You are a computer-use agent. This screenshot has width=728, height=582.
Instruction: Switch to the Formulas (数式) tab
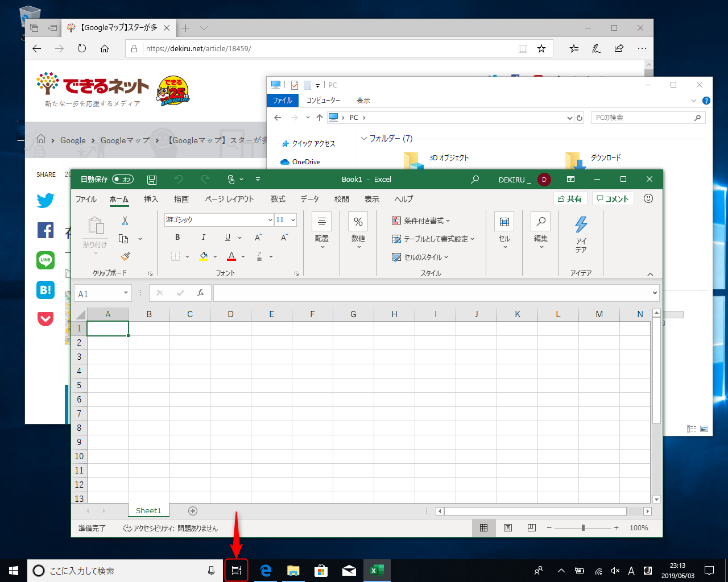coord(278,199)
